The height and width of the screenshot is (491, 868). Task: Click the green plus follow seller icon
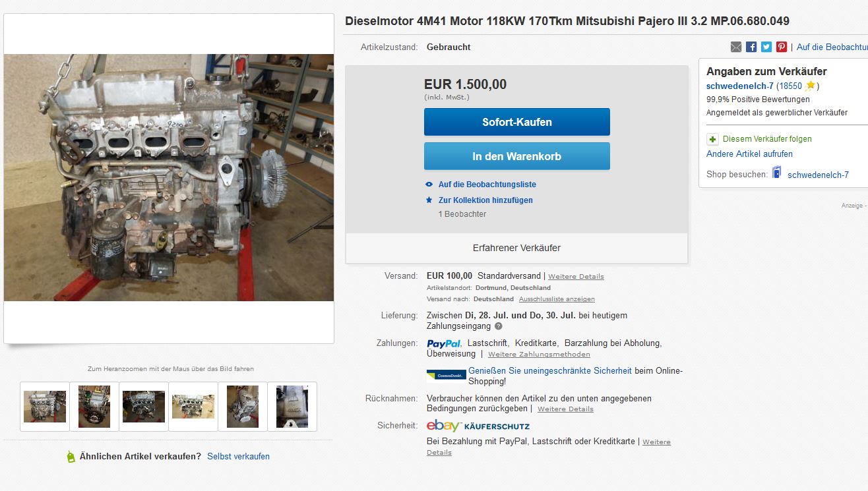tap(712, 139)
